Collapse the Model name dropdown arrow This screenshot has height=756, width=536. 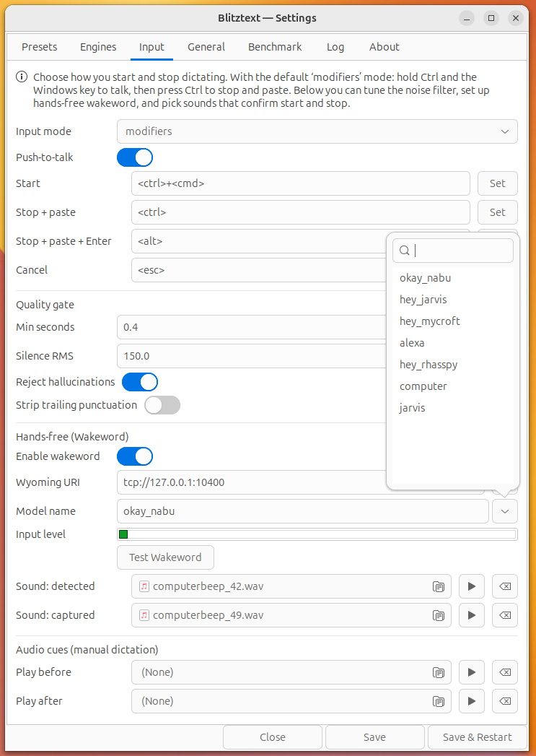pos(505,511)
